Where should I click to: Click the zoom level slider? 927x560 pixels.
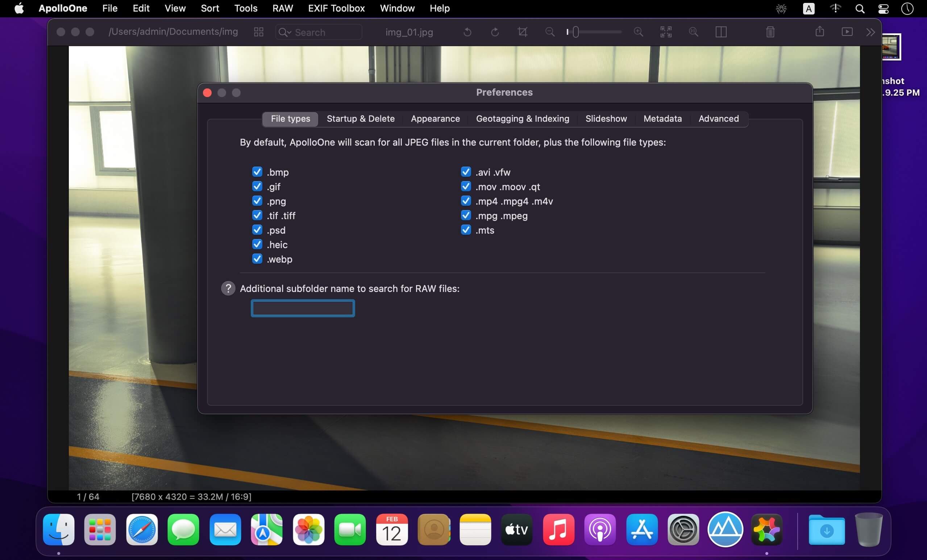(594, 32)
